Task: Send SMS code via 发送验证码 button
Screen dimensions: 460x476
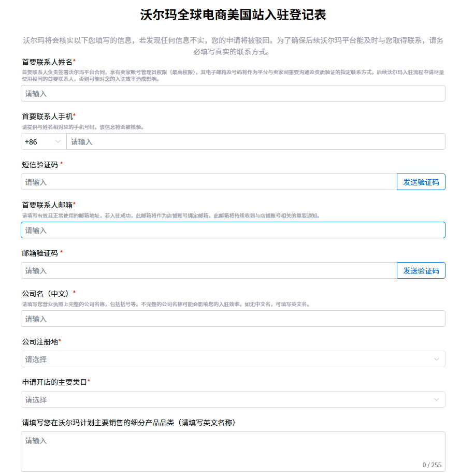Action: (421, 182)
